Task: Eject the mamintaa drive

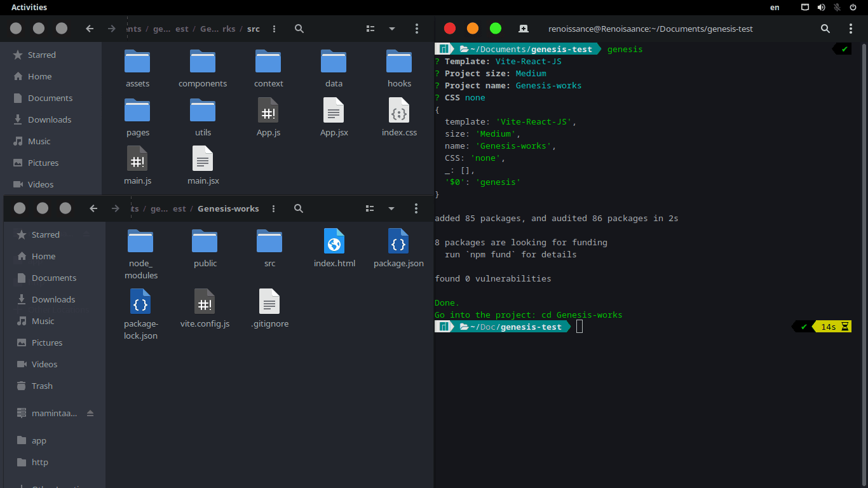Action: coord(90,413)
